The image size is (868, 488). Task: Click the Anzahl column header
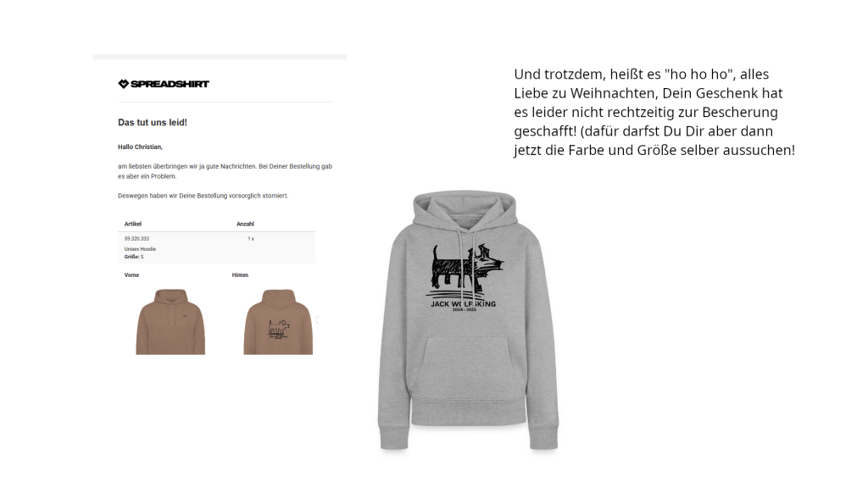coord(245,224)
